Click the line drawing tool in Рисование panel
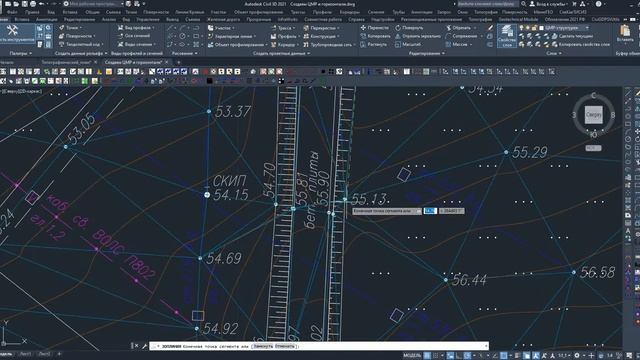This screenshot has width=640, height=360. tap(170, 28)
